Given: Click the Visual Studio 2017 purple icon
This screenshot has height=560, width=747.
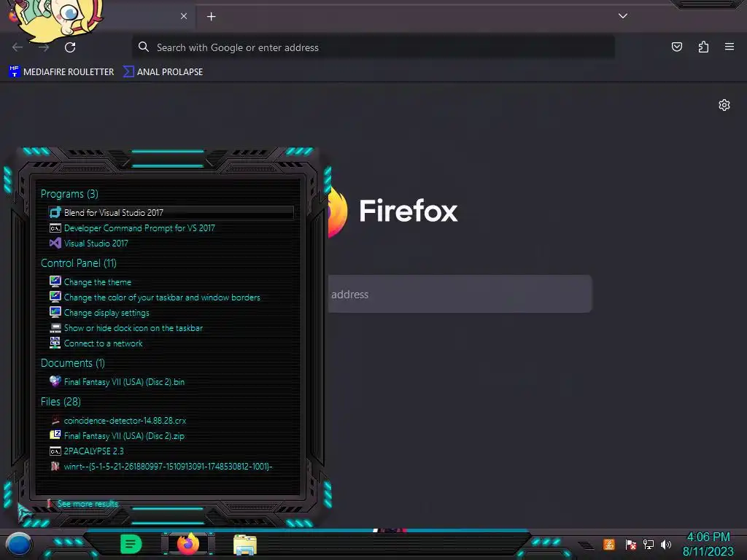Looking at the screenshot, I should click(55, 243).
